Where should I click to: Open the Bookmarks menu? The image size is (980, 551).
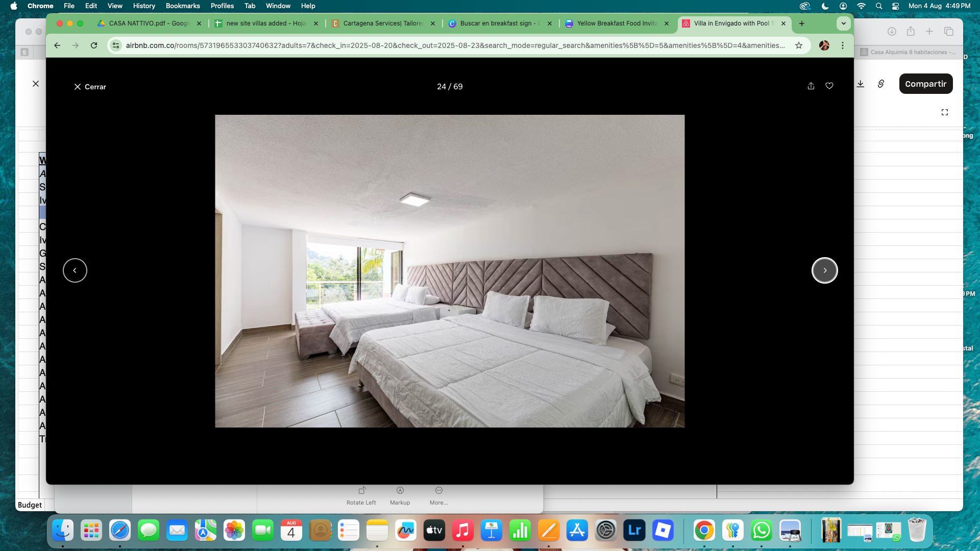182,6
